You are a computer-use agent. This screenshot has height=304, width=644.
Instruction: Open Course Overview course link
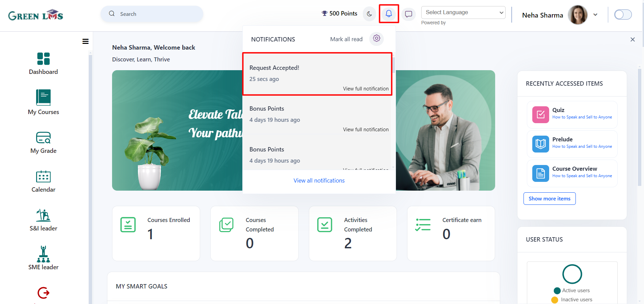tap(582, 176)
